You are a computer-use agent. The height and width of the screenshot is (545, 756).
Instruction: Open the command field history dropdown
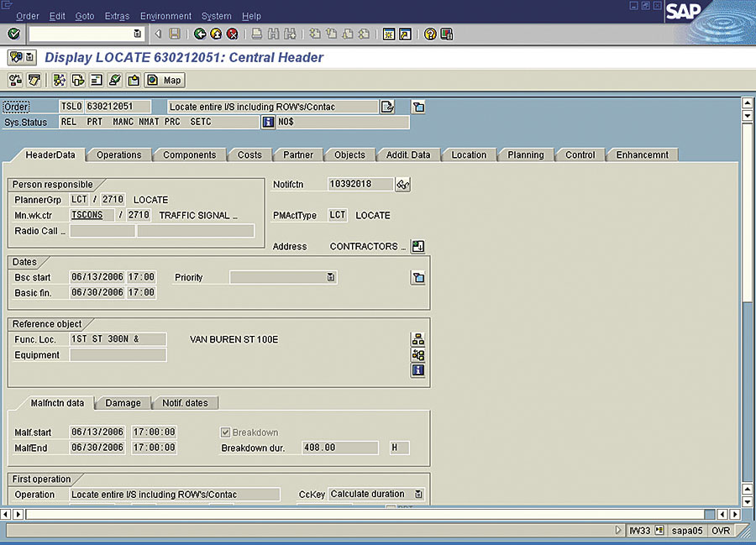point(138,34)
